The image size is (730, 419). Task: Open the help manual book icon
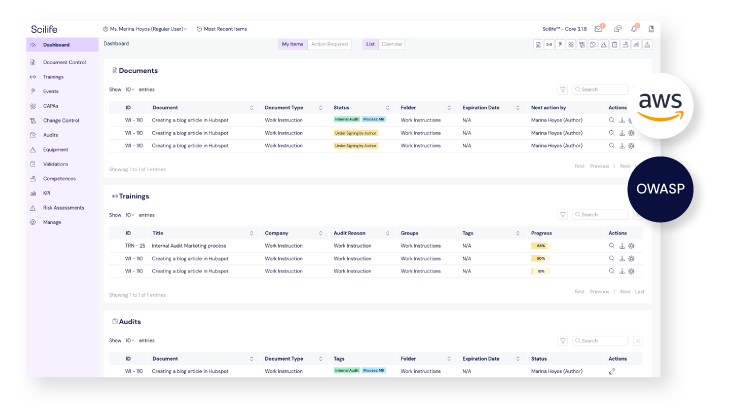[651, 29]
